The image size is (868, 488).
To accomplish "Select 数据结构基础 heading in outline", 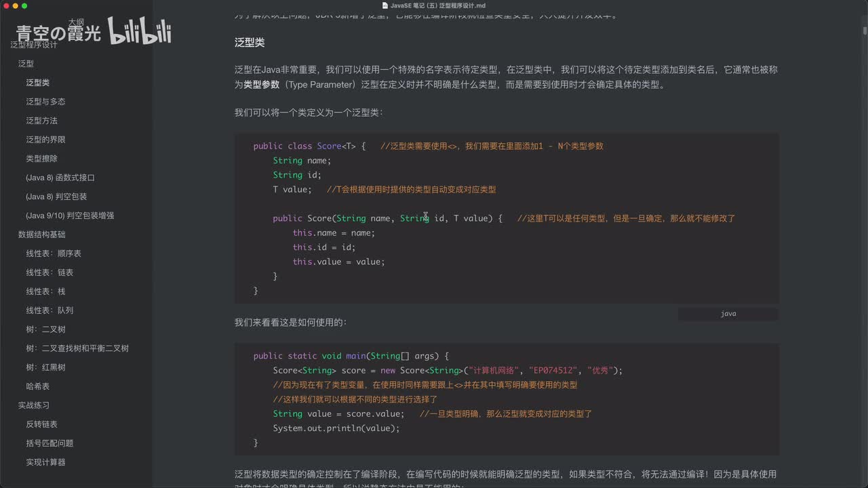I will click(41, 235).
